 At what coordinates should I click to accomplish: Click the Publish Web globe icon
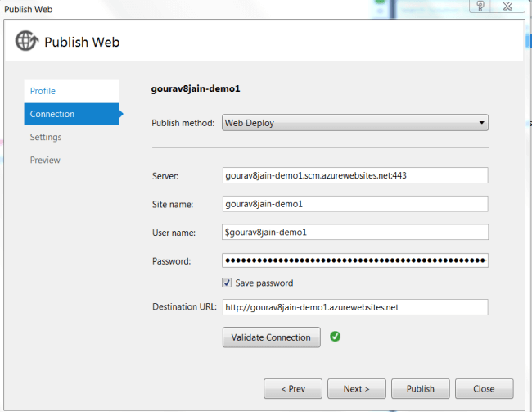click(x=27, y=41)
